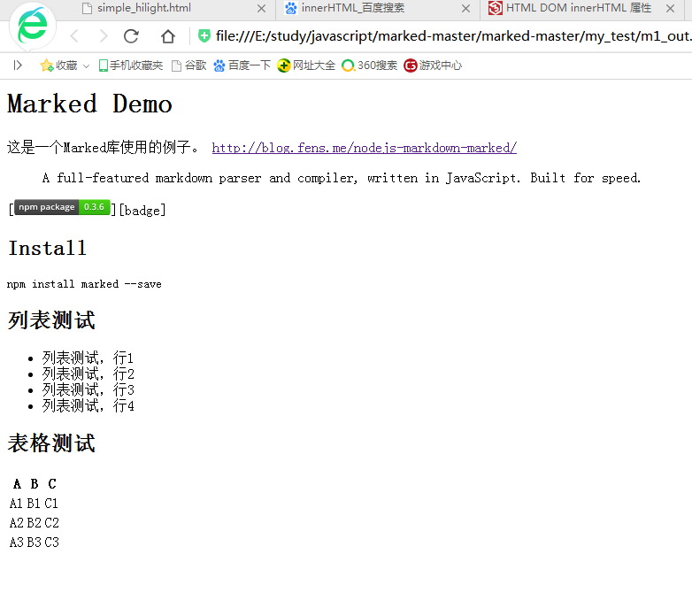Click the 360 browser logo icon
The width and height of the screenshot is (692, 616).
click(x=33, y=26)
